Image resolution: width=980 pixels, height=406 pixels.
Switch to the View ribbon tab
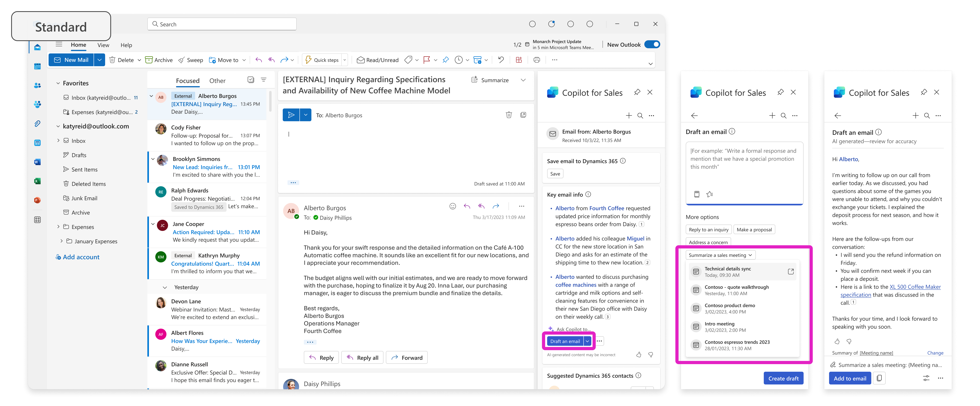click(103, 45)
